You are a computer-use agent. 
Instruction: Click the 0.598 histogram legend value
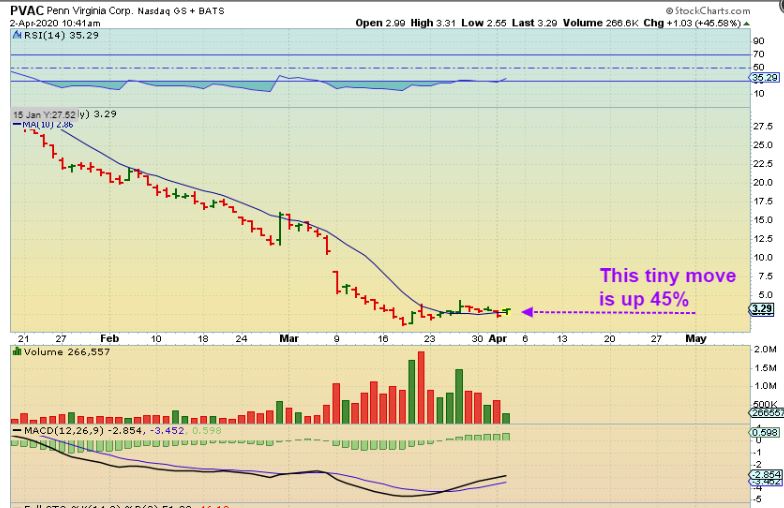[x=206, y=430]
